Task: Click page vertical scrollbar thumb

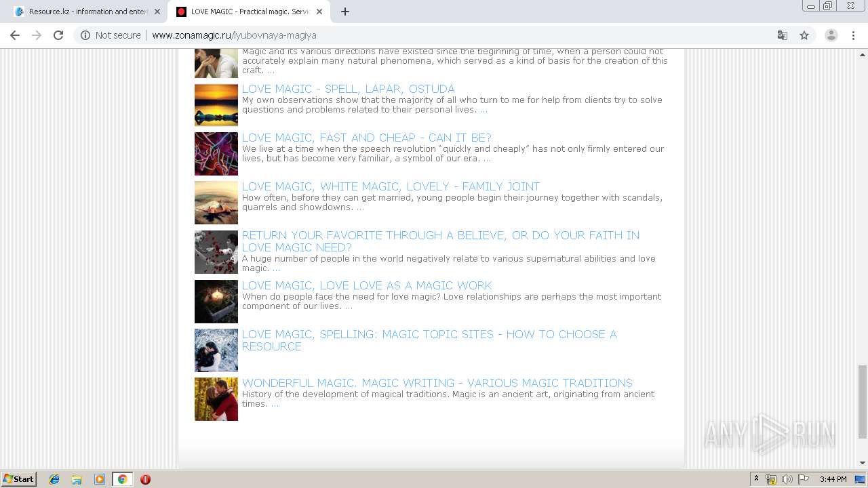Action: [x=862, y=401]
